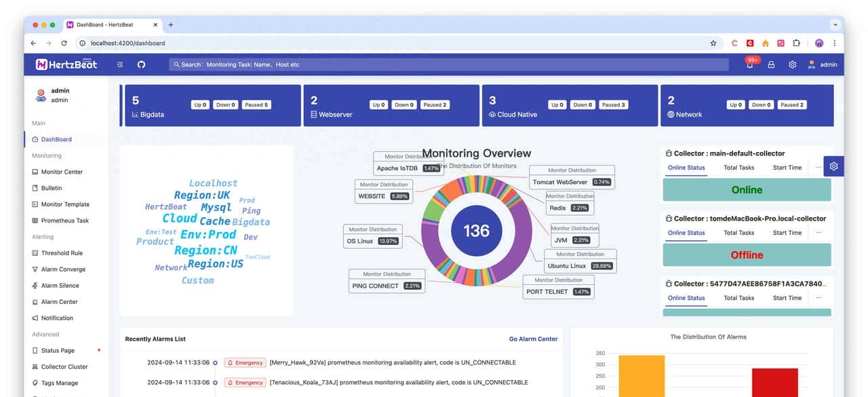Open notifications bell with 99+ badge

(750, 65)
